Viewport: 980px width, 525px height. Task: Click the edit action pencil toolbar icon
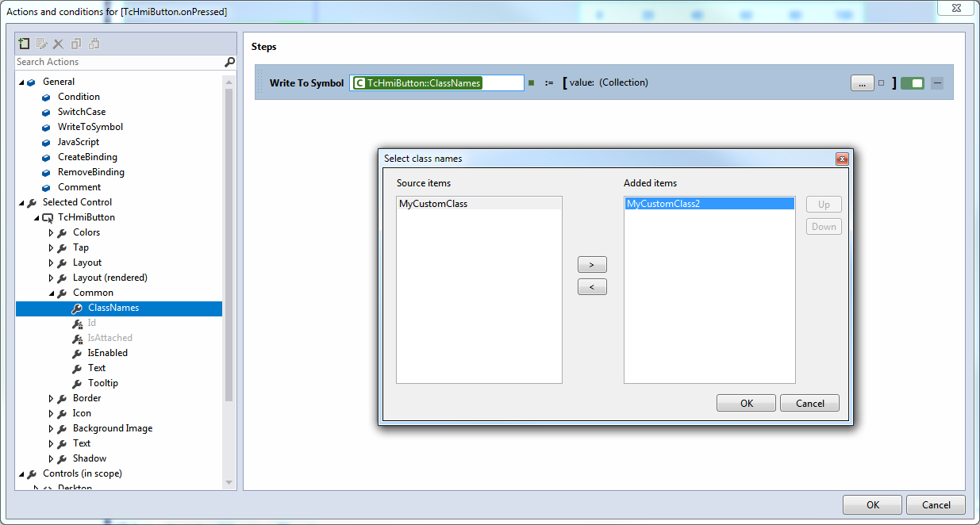coord(41,44)
